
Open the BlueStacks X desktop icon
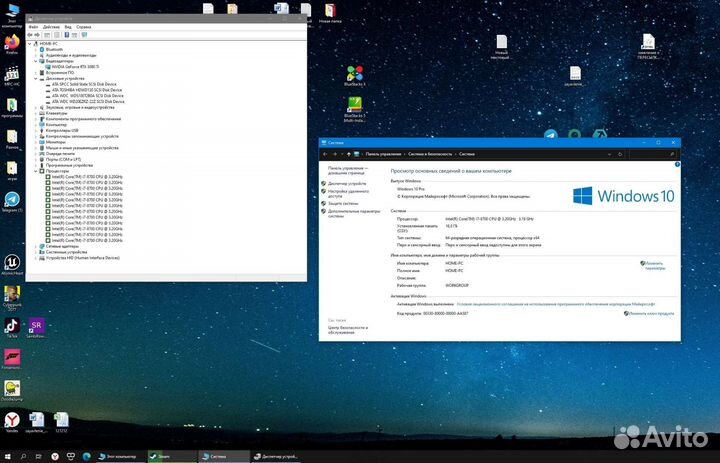click(354, 76)
